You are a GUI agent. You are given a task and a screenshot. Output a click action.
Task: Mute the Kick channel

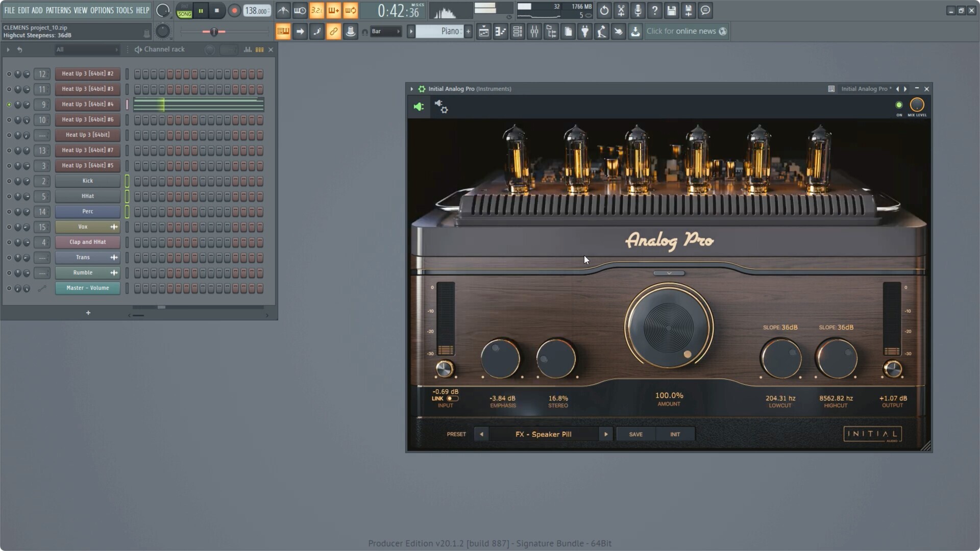9,181
